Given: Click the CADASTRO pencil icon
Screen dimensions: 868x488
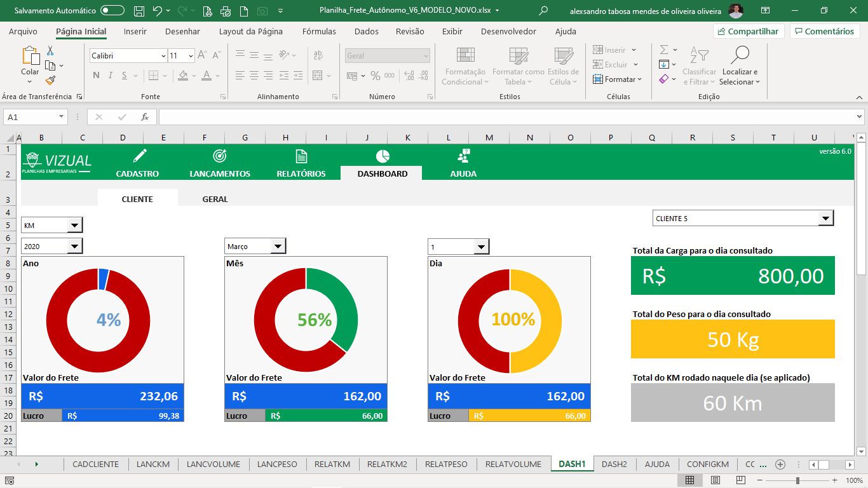Looking at the screenshot, I should click(140, 156).
